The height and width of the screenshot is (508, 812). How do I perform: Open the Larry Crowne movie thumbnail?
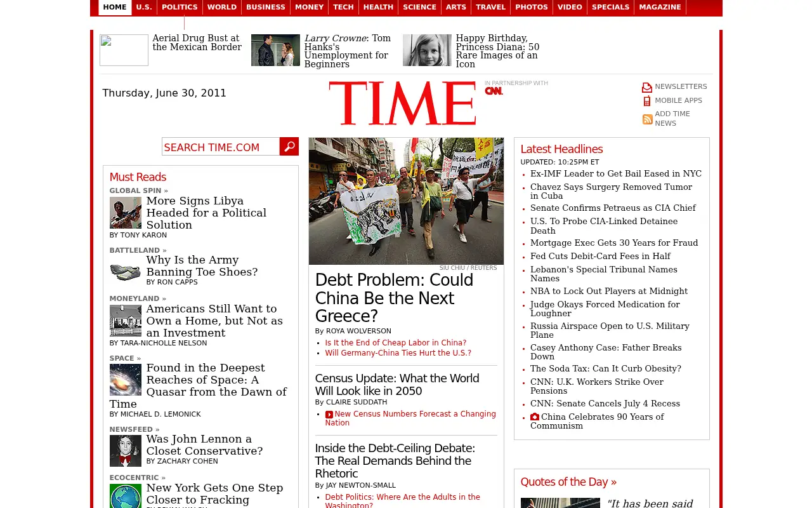coord(275,50)
